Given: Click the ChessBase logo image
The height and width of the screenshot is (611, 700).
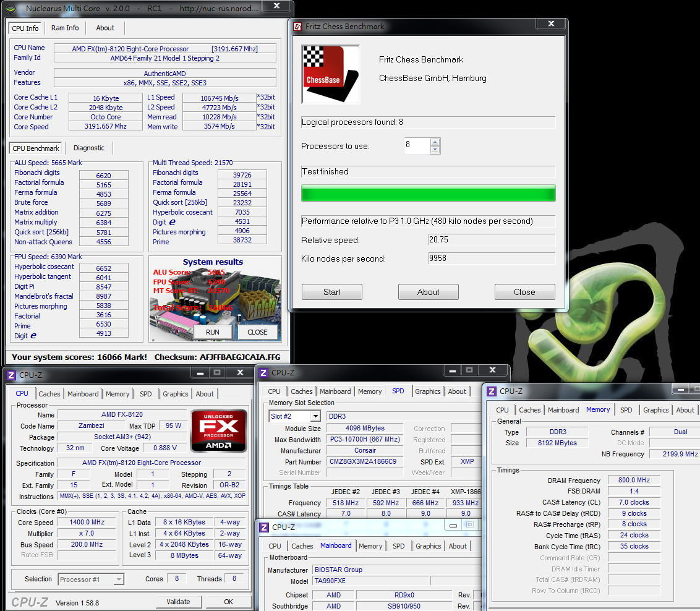Looking at the screenshot, I should click(x=331, y=75).
